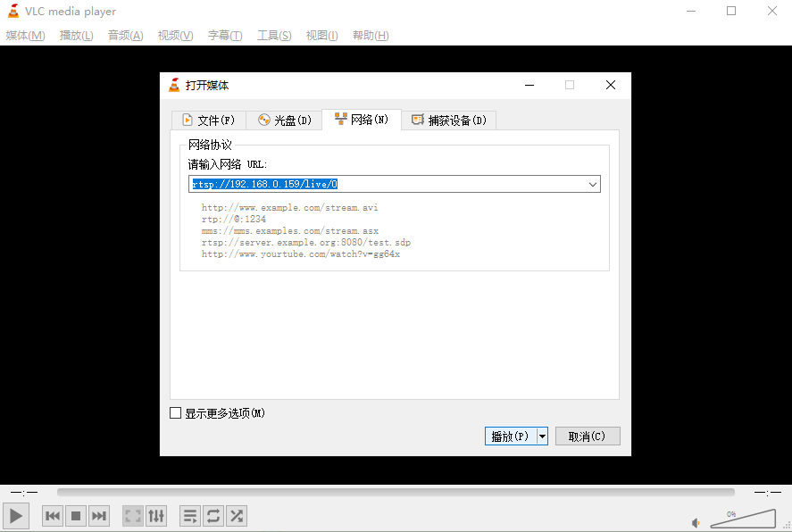Open the 视图(I) menu
The height and width of the screenshot is (532, 792).
point(321,36)
